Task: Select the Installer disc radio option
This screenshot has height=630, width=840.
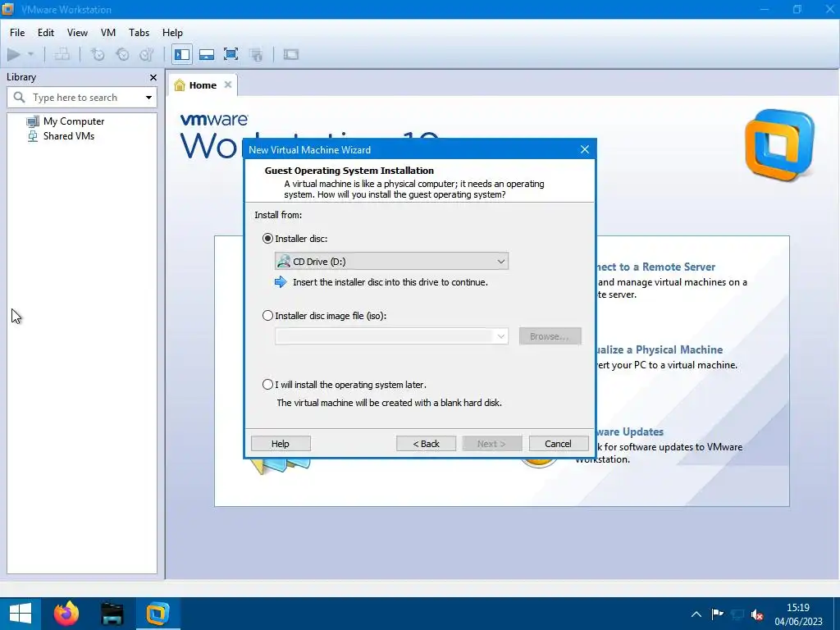Action: [268, 239]
